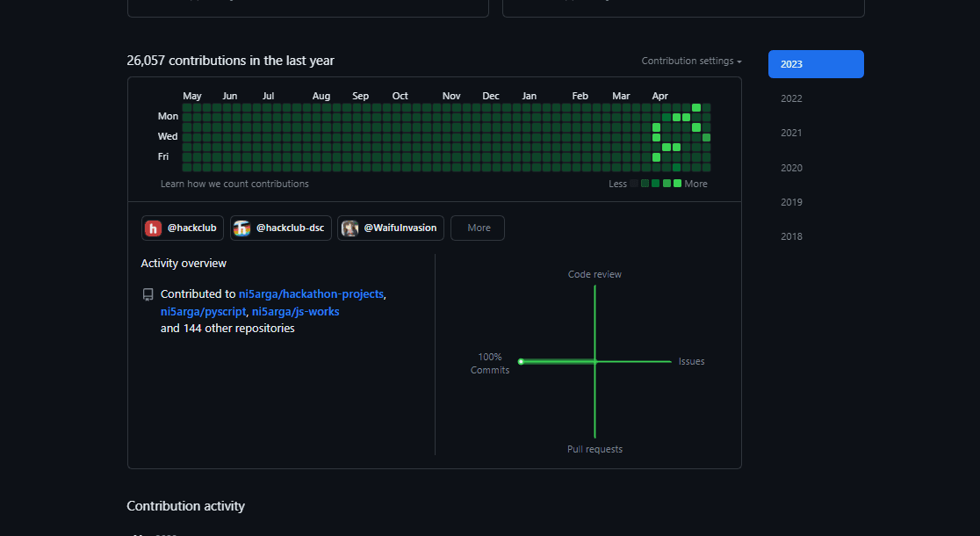The width and height of the screenshot is (980, 536).
Task: Click the darkest legend swatch next to Less
Action: coord(634,184)
